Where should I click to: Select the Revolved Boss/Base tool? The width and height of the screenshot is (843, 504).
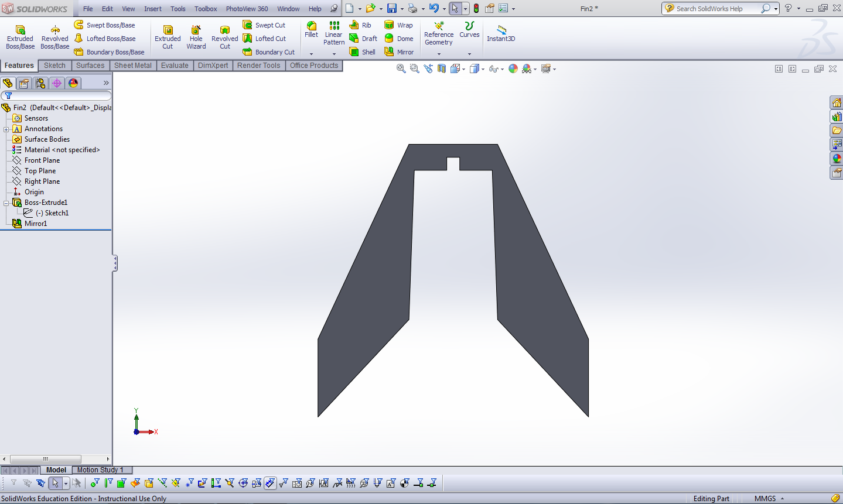pos(55,37)
